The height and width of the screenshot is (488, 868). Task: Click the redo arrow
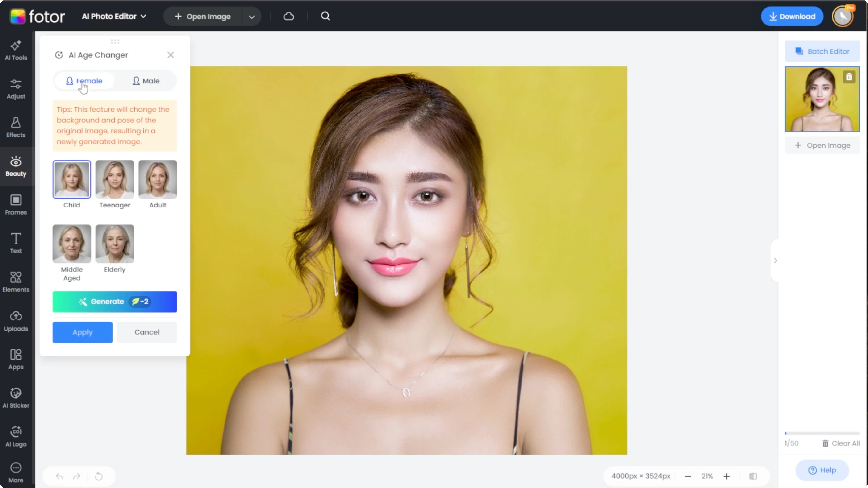(x=77, y=476)
